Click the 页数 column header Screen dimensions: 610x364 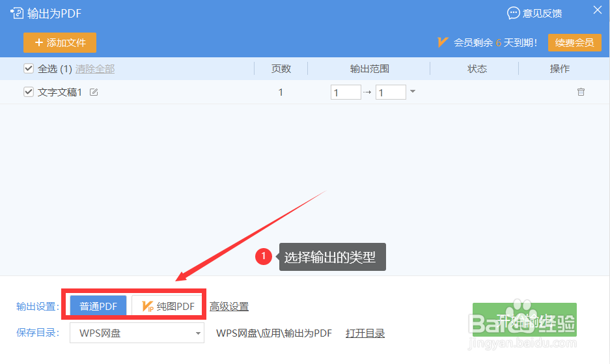(x=281, y=69)
